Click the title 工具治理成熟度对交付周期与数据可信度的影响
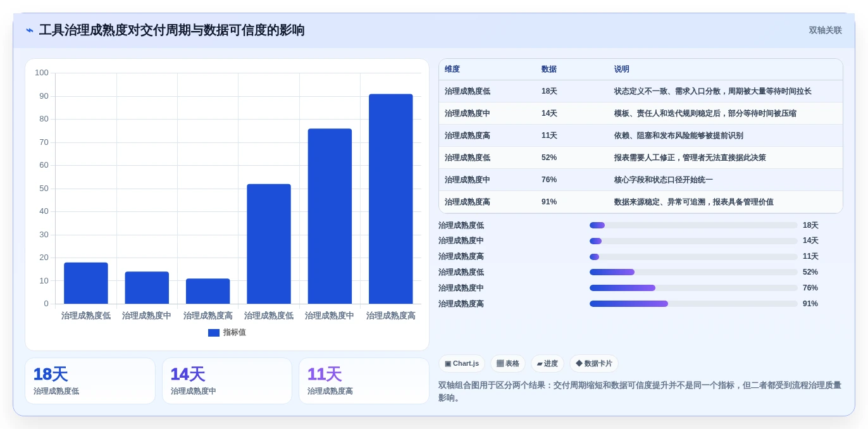Screen dimensions: 868x429 172,30
